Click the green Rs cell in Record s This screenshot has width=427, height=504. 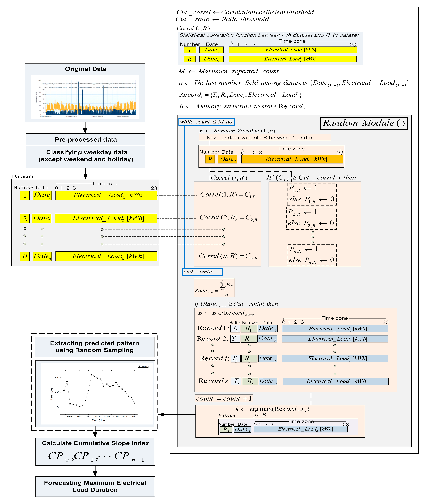pyautogui.click(x=250, y=381)
